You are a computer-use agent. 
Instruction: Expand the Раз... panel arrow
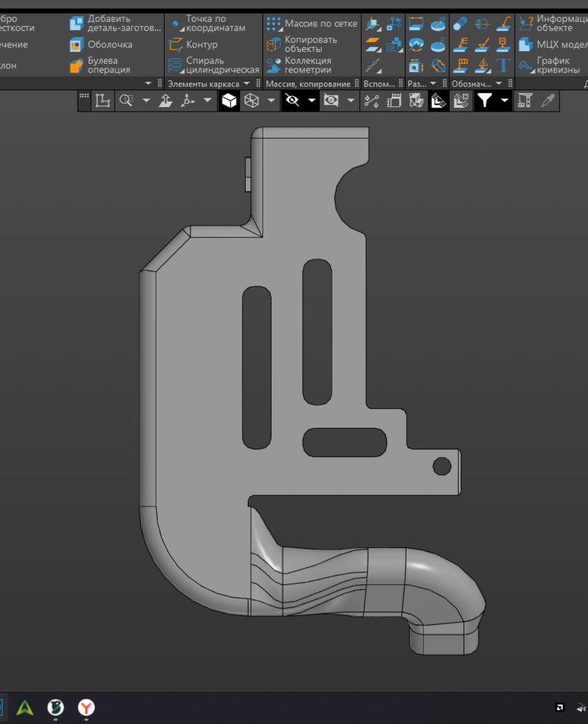pyautogui.click(x=433, y=84)
